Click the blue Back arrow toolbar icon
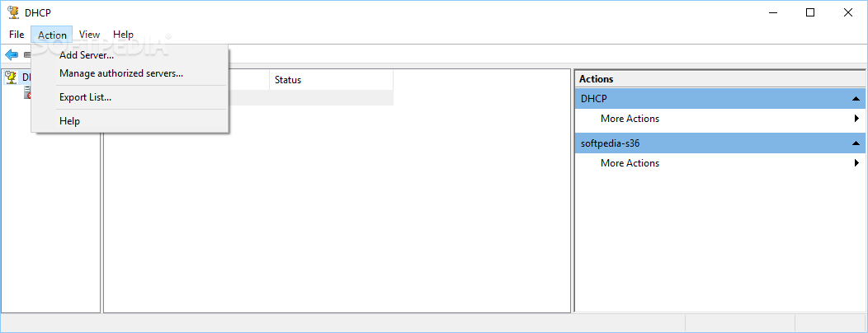Screen dimensions: 868x333 click(x=11, y=54)
